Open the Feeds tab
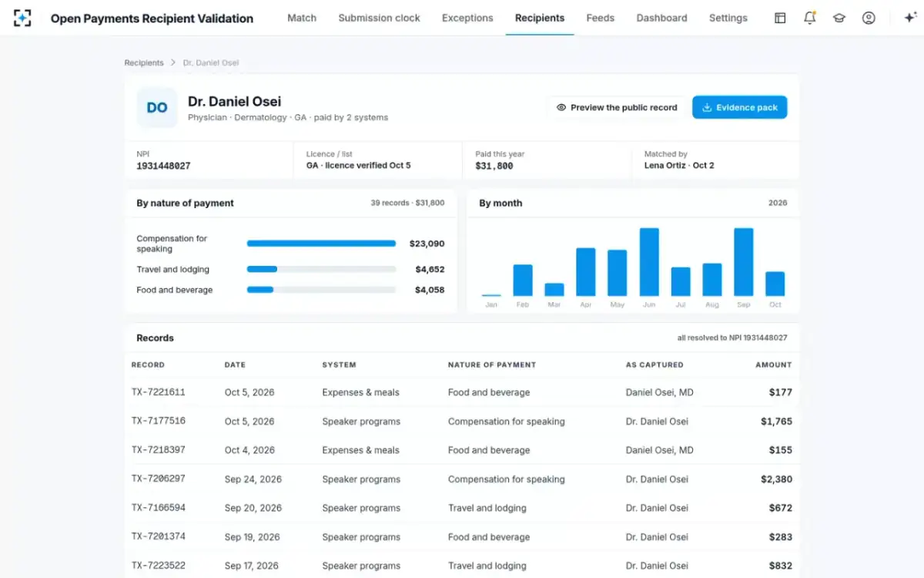Viewport: 924px width, 578px height. pyautogui.click(x=601, y=18)
